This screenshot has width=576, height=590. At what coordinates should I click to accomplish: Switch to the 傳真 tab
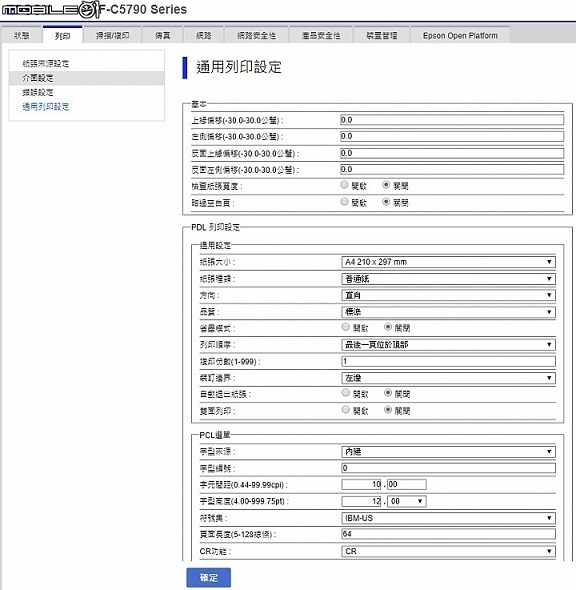[163, 35]
